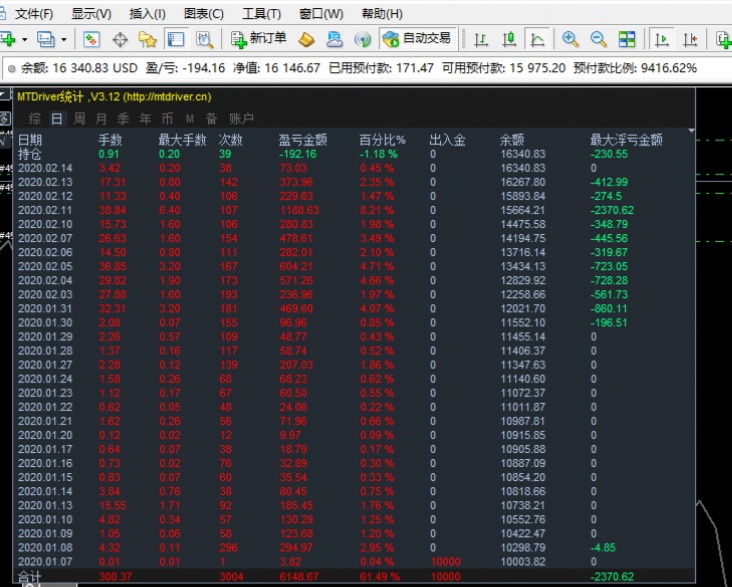Open the 文件(F) menu

pos(34,14)
